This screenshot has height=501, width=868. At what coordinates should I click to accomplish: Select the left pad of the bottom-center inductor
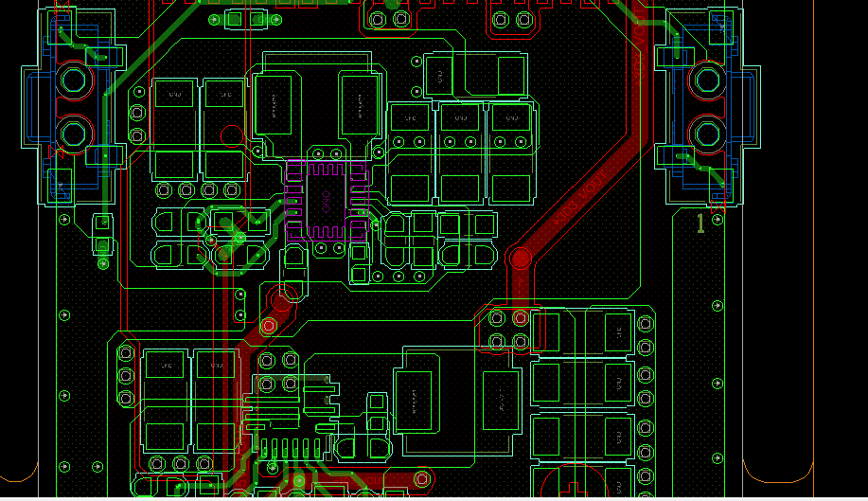[x=414, y=402]
